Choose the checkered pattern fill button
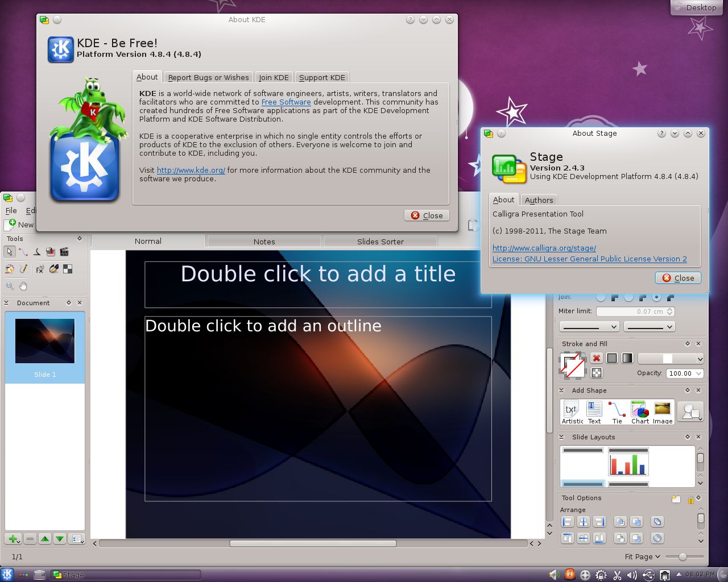 point(597,373)
